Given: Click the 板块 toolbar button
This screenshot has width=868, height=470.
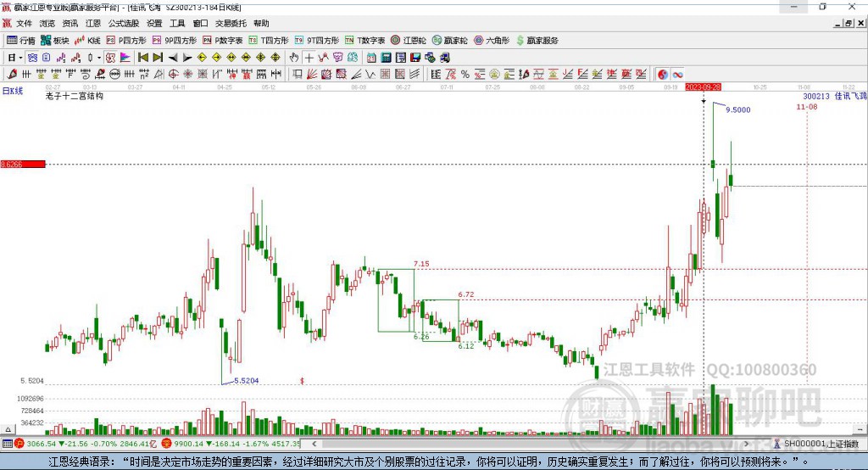Looking at the screenshot, I should coord(55,41).
